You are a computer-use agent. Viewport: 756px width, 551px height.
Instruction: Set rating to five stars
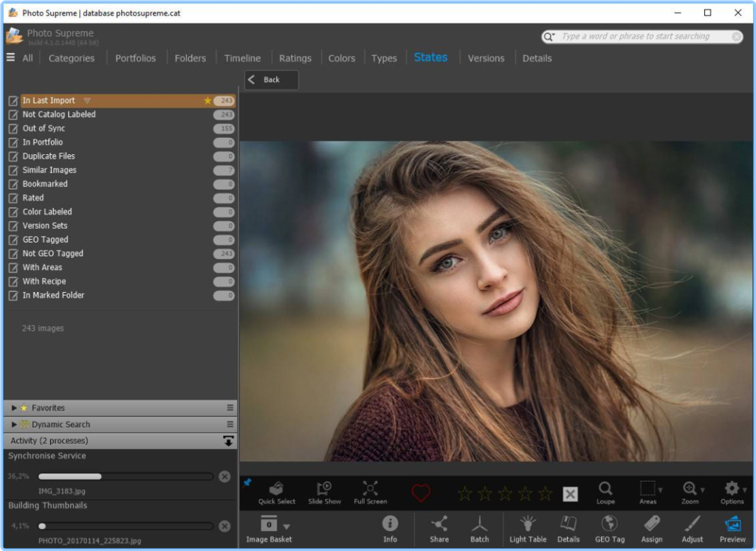tap(545, 493)
